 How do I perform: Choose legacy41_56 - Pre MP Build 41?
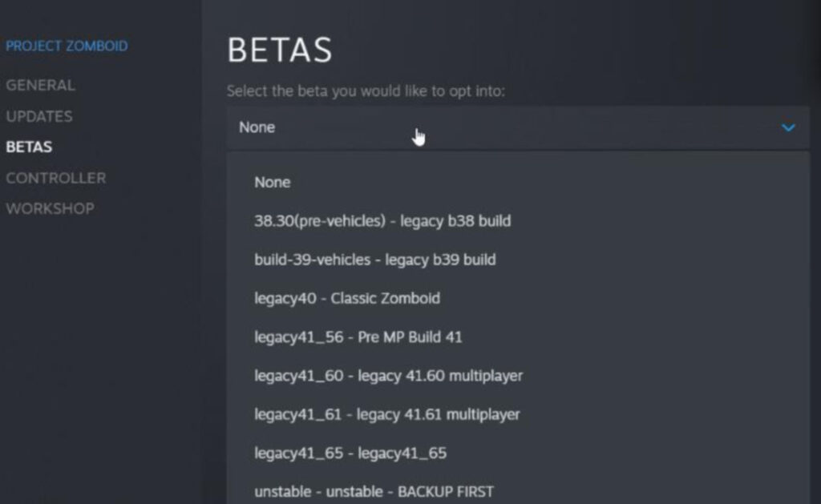(358, 337)
